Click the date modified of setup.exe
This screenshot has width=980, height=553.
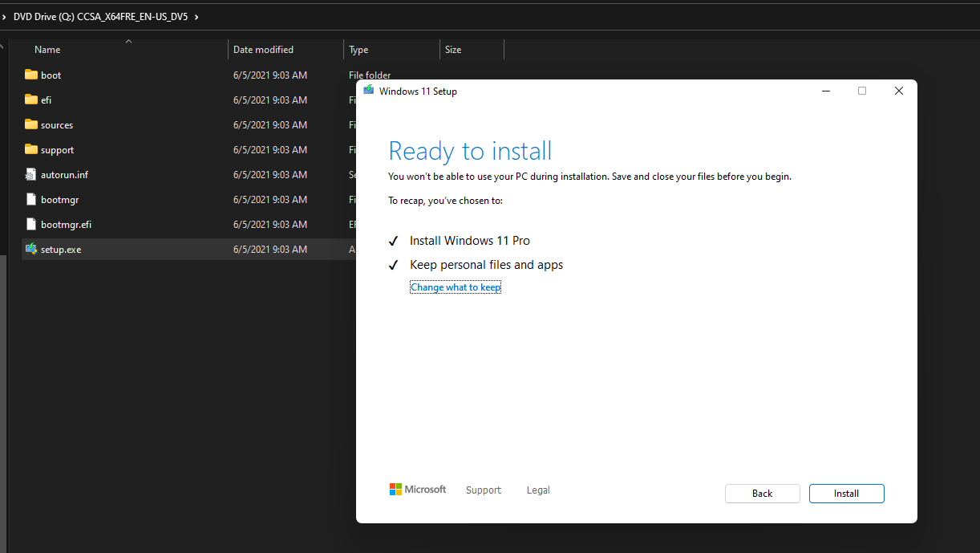(x=270, y=250)
